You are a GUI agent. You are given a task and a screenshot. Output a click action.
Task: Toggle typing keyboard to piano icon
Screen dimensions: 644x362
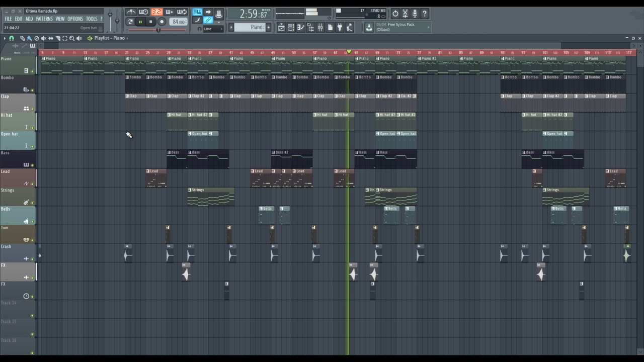click(197, 12)
